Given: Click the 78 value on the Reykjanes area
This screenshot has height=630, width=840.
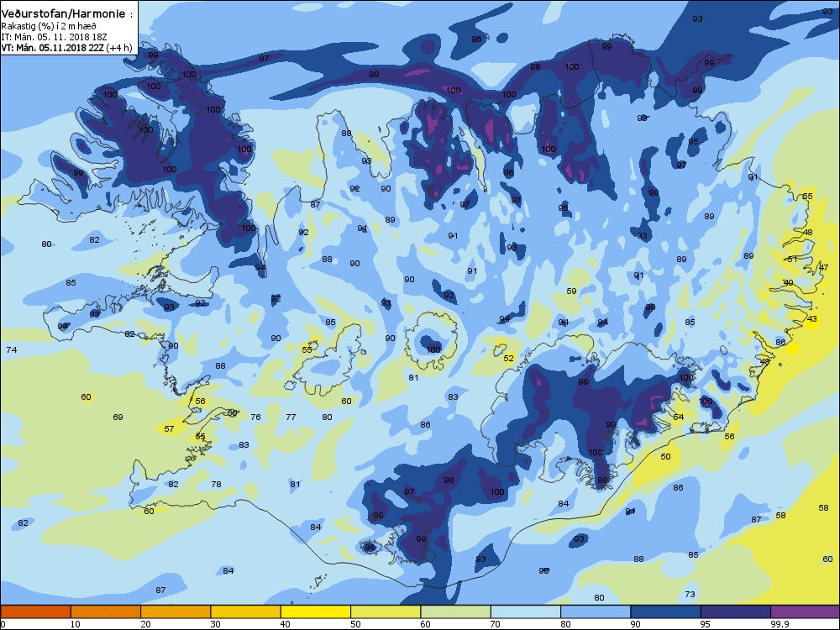Looking at the screenshot, I should pos(216,484).
